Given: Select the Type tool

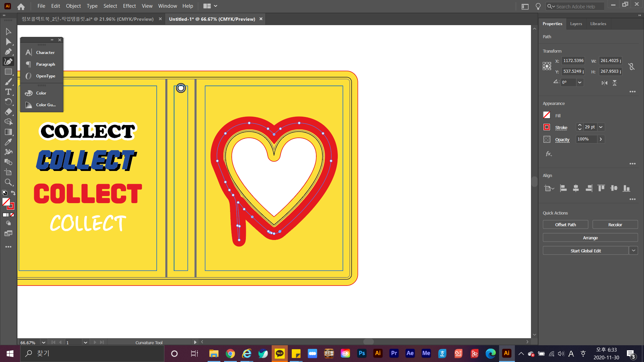Looking at the screenshot, I should (x=8, y=92).
